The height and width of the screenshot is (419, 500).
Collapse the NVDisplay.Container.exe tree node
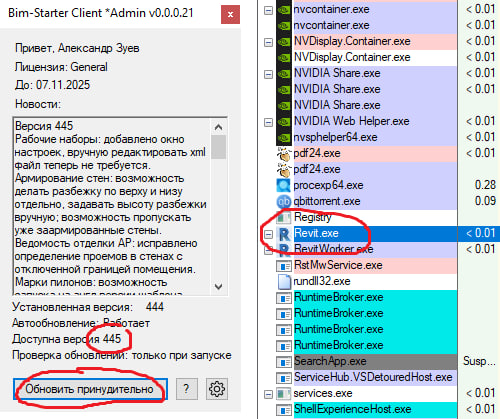pos(268,42)
